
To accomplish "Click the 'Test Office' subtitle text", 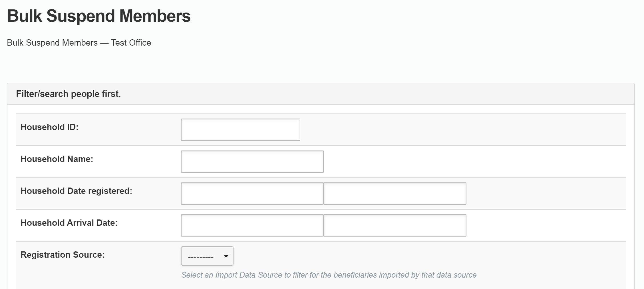I will 131,43.
